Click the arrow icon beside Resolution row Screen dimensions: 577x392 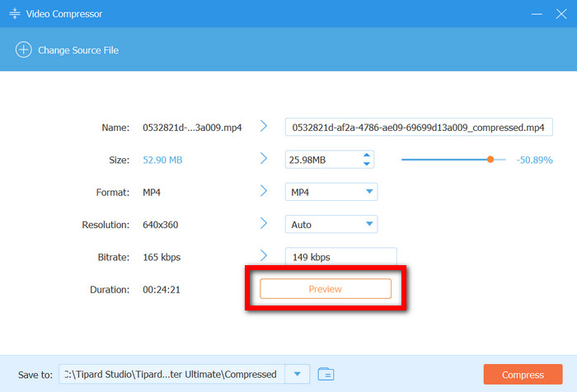tap(264, 223)
